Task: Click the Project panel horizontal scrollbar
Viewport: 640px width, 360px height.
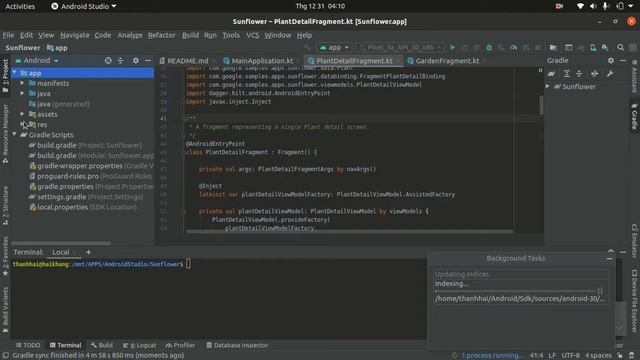Action: tap(61, 243)
